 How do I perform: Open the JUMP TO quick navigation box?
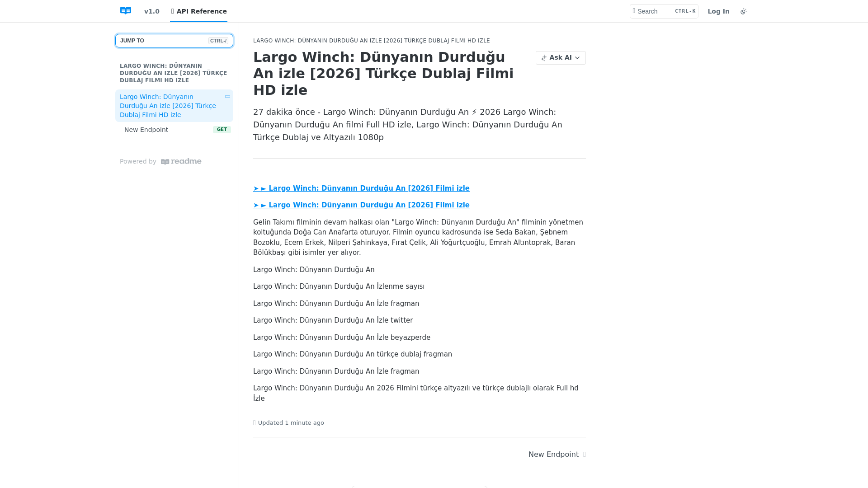tap(174, 41)
